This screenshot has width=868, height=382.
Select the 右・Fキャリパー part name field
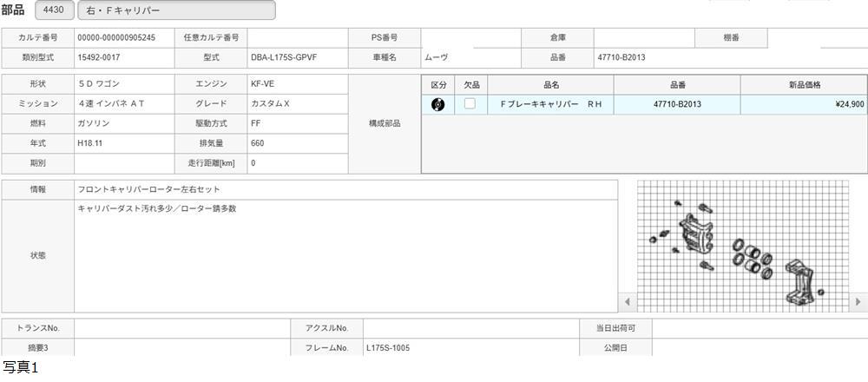[176, 10]
